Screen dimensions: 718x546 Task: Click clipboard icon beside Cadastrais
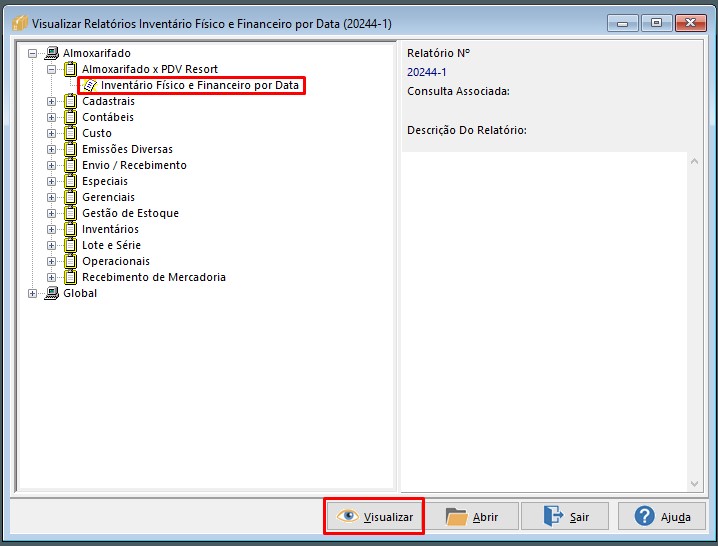70,101
